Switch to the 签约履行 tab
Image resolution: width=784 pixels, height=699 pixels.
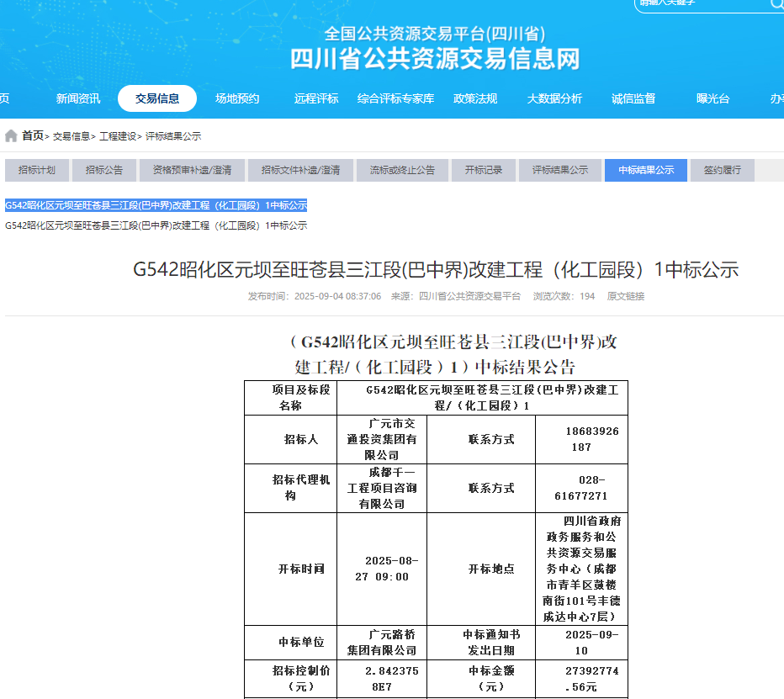click(728, 169)
